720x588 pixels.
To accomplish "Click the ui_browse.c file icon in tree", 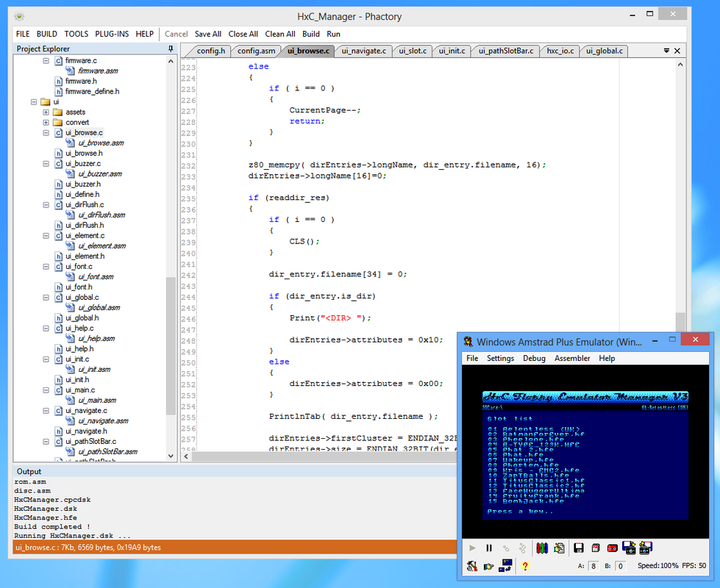I will [x=59, y=132].
